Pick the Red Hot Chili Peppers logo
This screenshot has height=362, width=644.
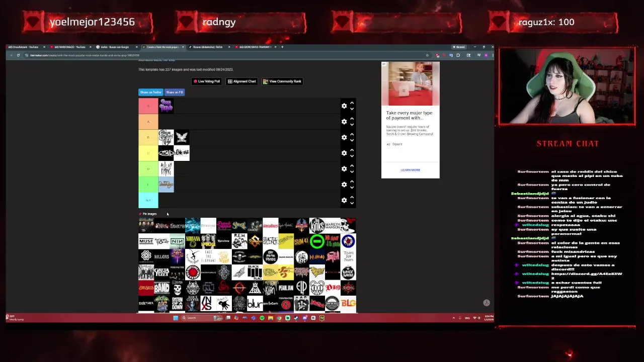click(193, 273)
